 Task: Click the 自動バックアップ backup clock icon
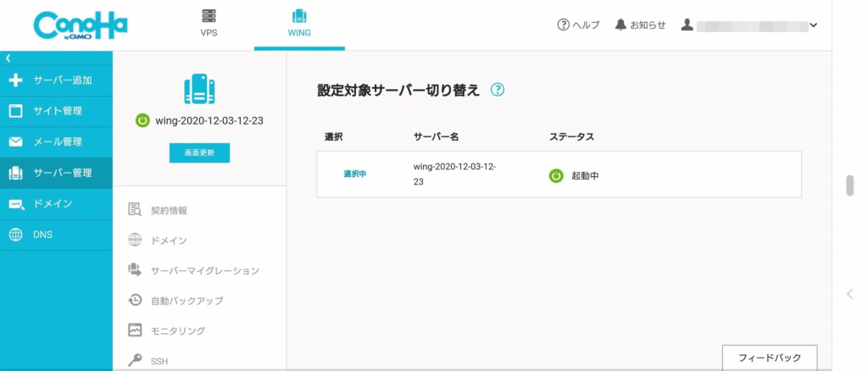[135, 300]
